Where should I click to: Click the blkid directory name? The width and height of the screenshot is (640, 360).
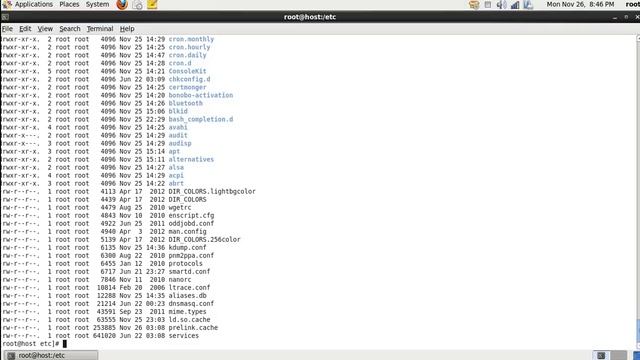(178, 111)
